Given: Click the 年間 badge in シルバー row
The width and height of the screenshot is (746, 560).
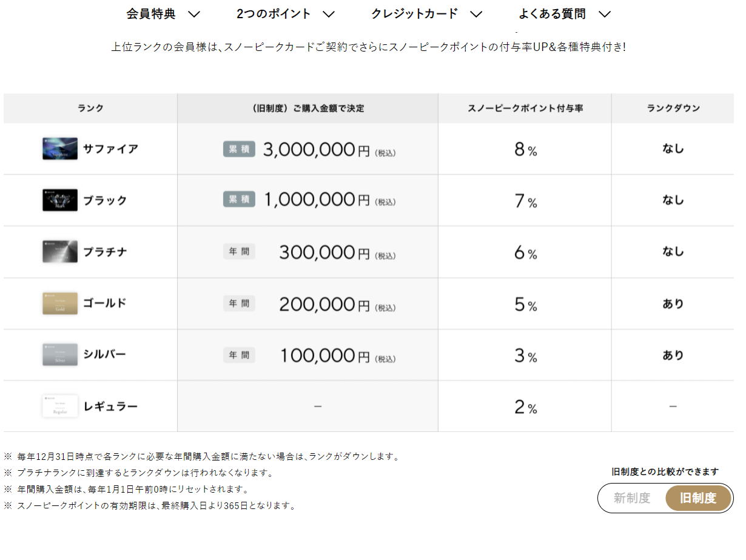Looking at the screenshot, I should pyautogui.click(x=240, y=354).
